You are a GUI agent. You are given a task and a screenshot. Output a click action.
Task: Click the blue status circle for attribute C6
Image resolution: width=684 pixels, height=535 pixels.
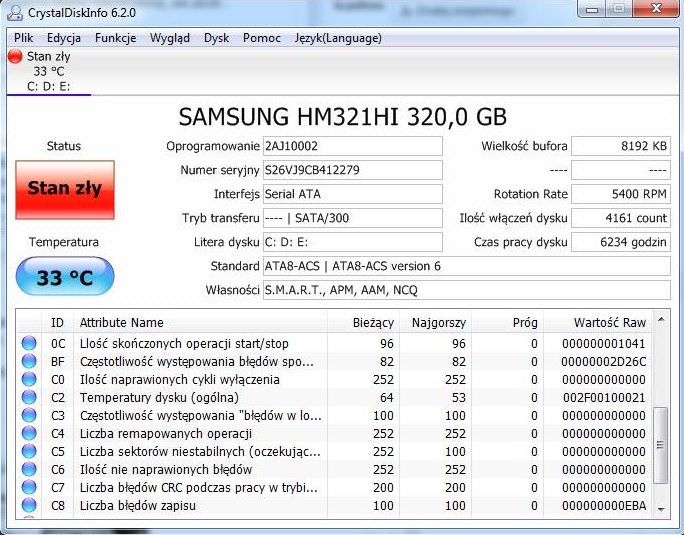(x=29, y=469)
